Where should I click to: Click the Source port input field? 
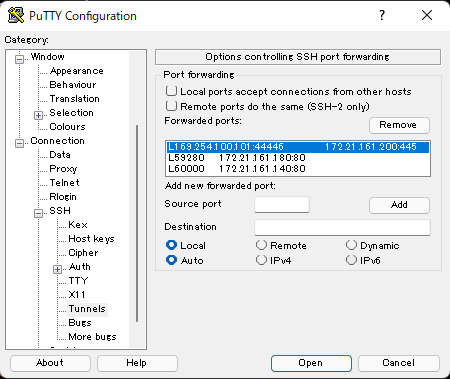pyautogui.click(x=282, y=204)
